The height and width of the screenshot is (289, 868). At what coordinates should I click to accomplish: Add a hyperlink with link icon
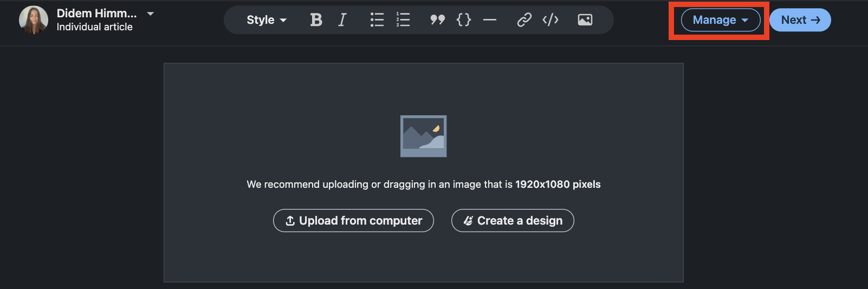click(524, 20)
